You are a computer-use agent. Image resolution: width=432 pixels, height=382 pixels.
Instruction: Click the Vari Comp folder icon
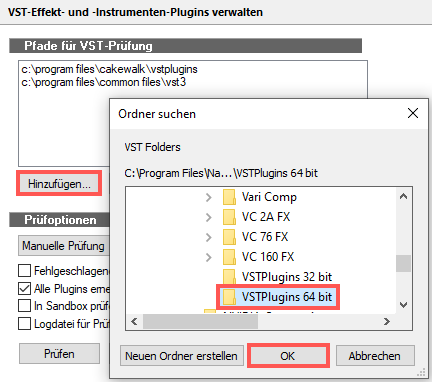pos(229,197)
